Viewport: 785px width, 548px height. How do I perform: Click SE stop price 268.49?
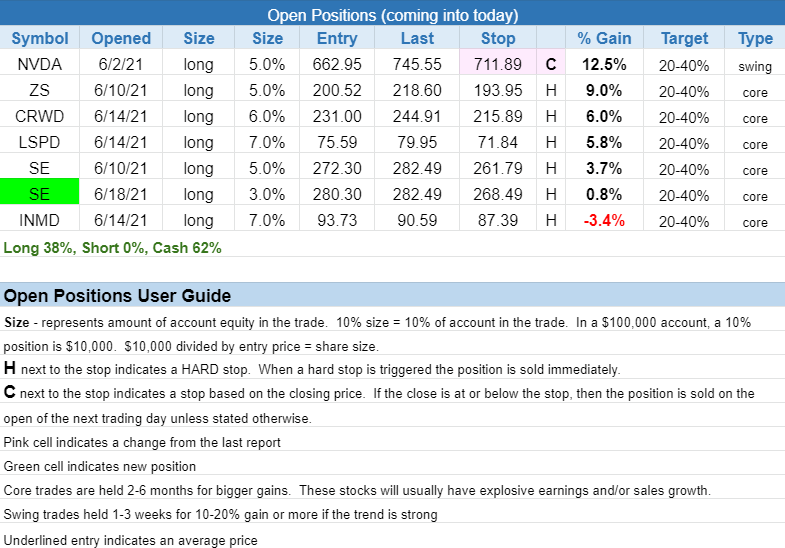point(498,194)
